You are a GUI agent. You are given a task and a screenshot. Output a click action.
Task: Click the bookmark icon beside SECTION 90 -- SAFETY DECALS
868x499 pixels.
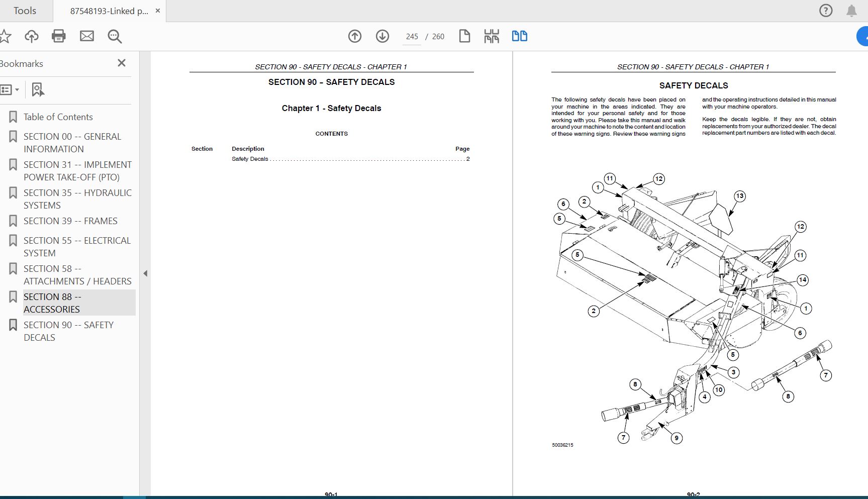tap(13, 325)
